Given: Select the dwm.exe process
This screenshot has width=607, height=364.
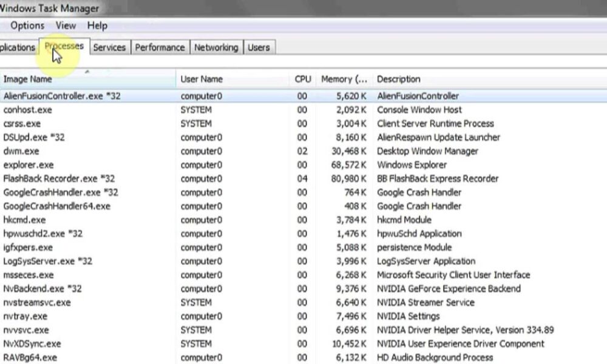Looking at the screenshot, I should [303, 151].
